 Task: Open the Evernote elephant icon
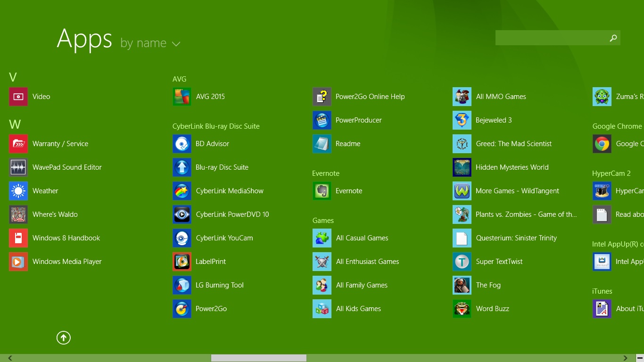coord(322,191)
